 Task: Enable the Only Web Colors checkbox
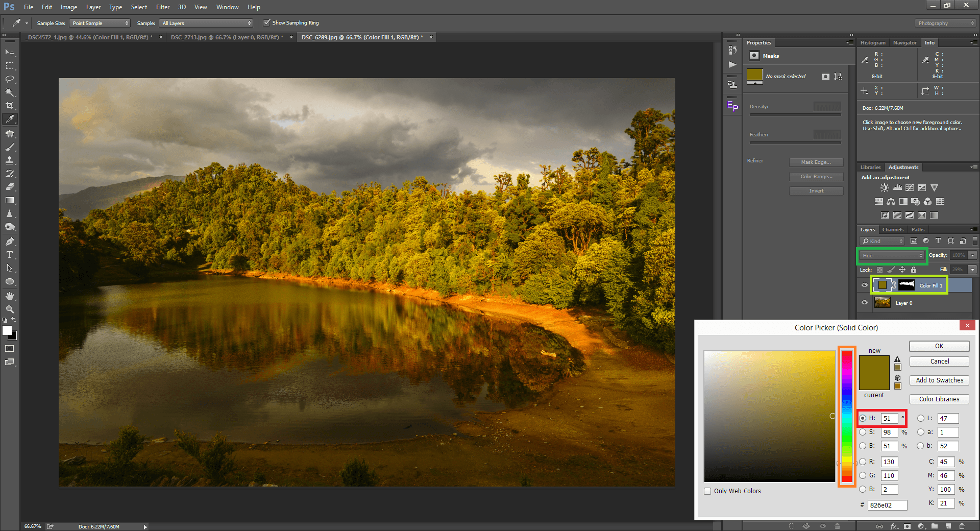(707, 491)
